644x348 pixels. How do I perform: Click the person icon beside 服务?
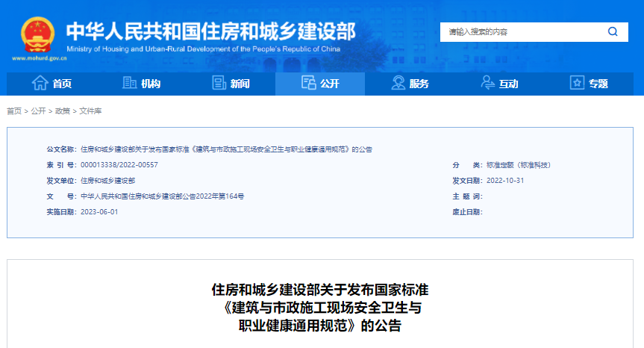click(398, 83)
